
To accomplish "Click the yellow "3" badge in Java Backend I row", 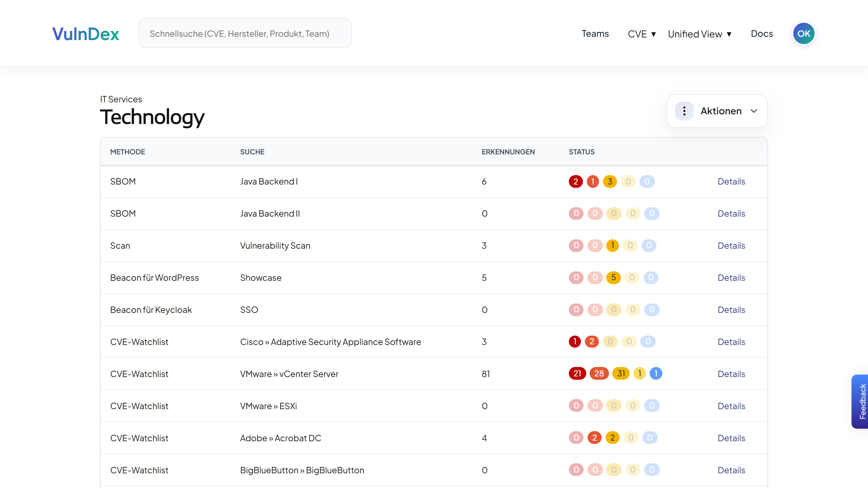I will (x=610, y=181).
